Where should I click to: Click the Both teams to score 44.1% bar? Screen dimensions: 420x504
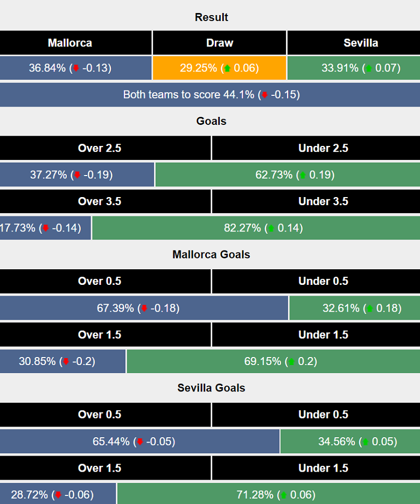[x=210, y=95]
